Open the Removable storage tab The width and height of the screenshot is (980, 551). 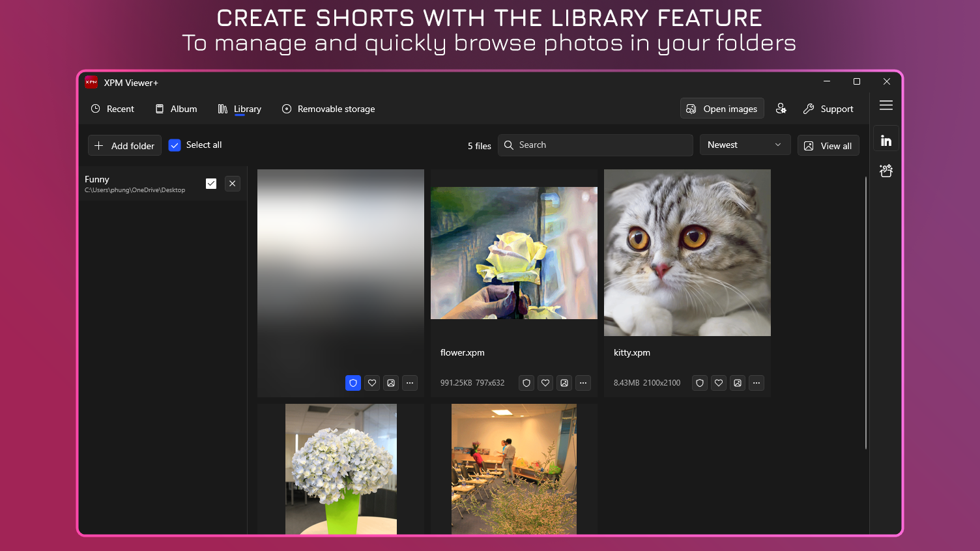(x=328, y=109)
